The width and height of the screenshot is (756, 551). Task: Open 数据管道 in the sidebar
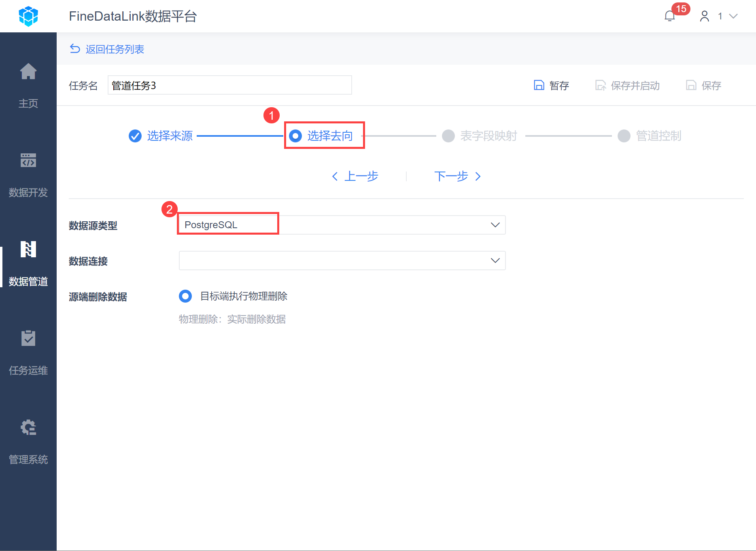pos(28,264)
